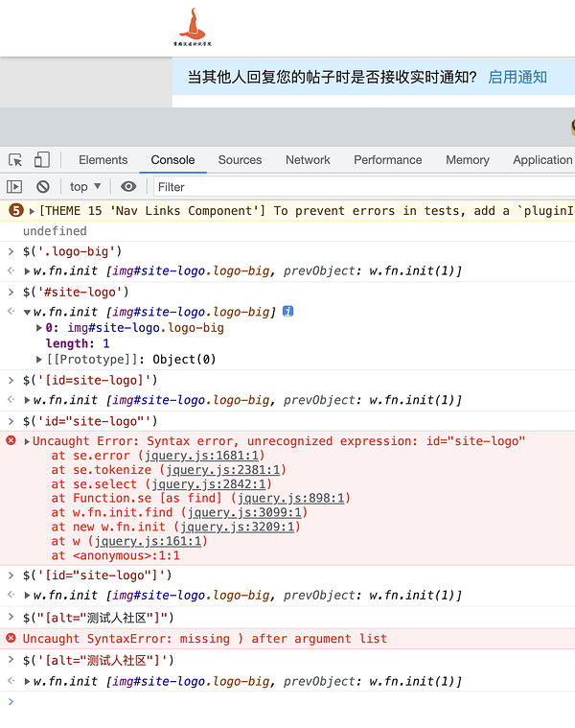Click the $('#site-logo') command text
The image size is (575, 728).
pos(76,292)
